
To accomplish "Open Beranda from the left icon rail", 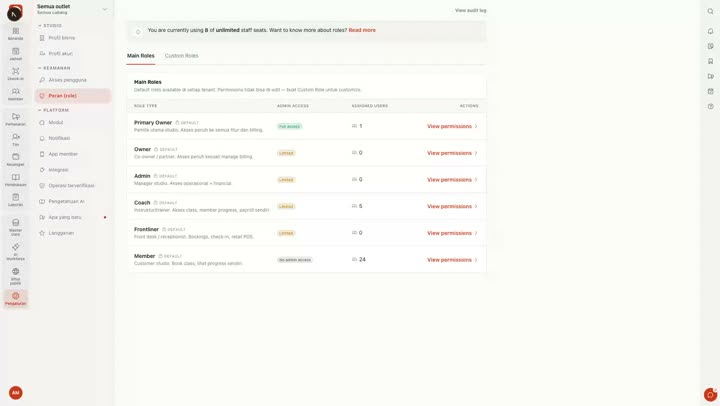I will 16,34.
